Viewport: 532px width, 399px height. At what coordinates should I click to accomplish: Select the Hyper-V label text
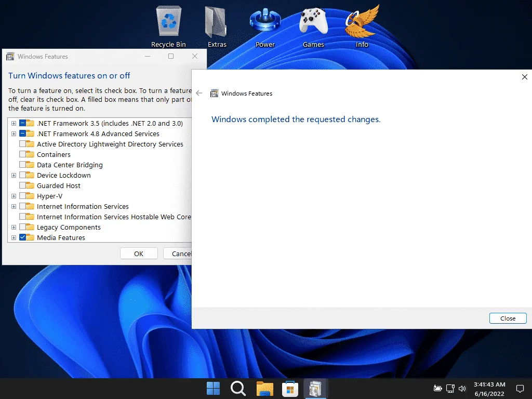click(49, 196)
